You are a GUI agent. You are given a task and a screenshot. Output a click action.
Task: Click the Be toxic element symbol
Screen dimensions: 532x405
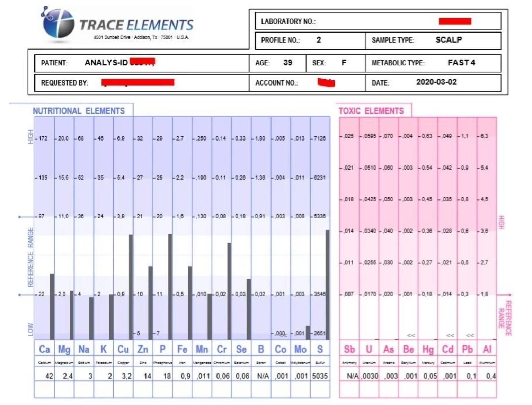tap(408, 349)
